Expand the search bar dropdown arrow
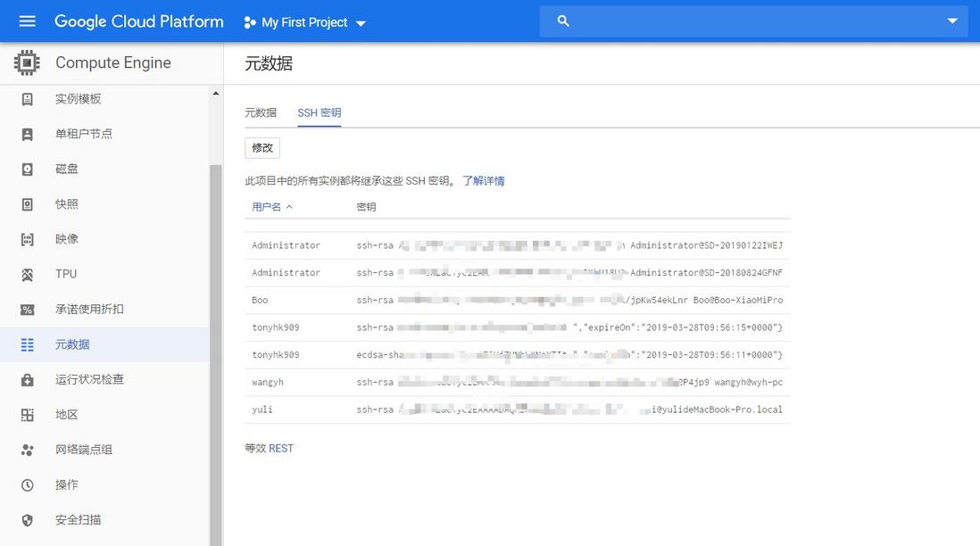Viewport: 980px width, 546px height. tap(951, 21)
